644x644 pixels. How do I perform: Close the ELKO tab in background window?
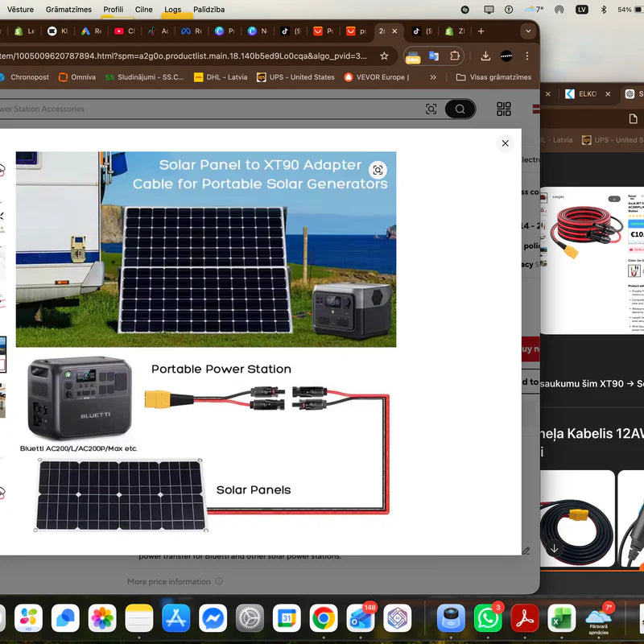click(x=608, y=94)
